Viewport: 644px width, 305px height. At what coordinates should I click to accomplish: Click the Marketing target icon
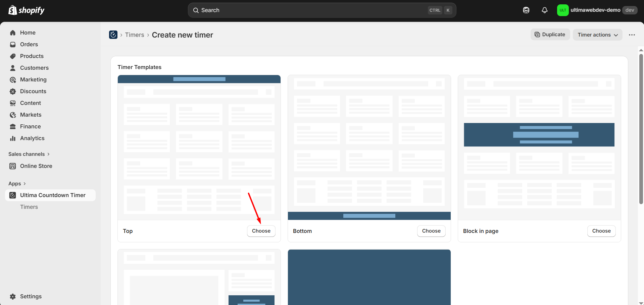coord(13,79)
